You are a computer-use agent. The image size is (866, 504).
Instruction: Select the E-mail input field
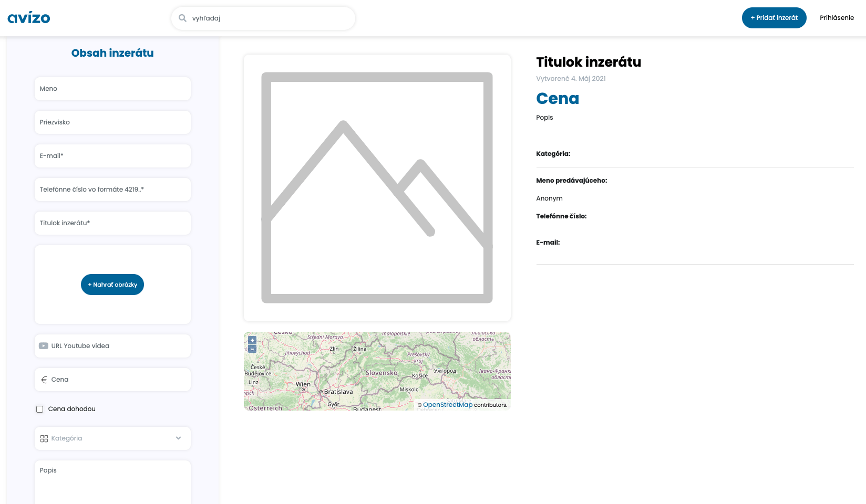pos(112,156)
